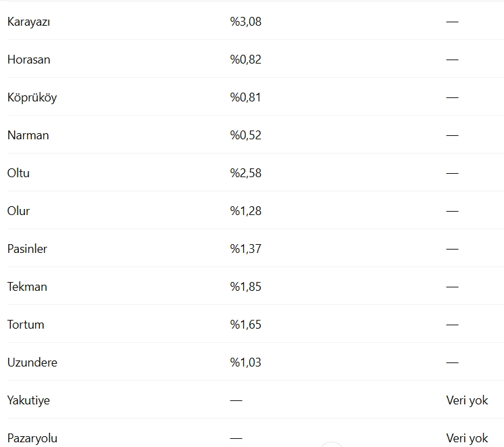
Task: Click the Karayazı district name
Action: 29,22
